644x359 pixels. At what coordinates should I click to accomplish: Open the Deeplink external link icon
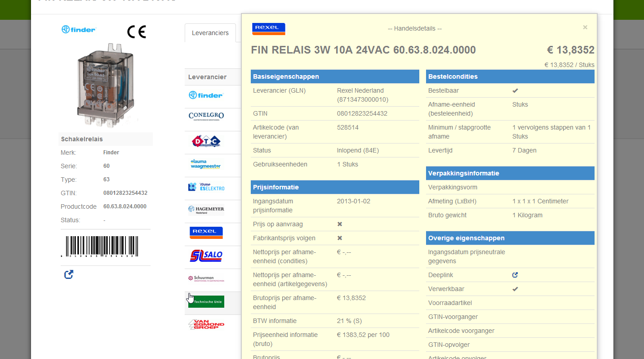pos(515,275)
